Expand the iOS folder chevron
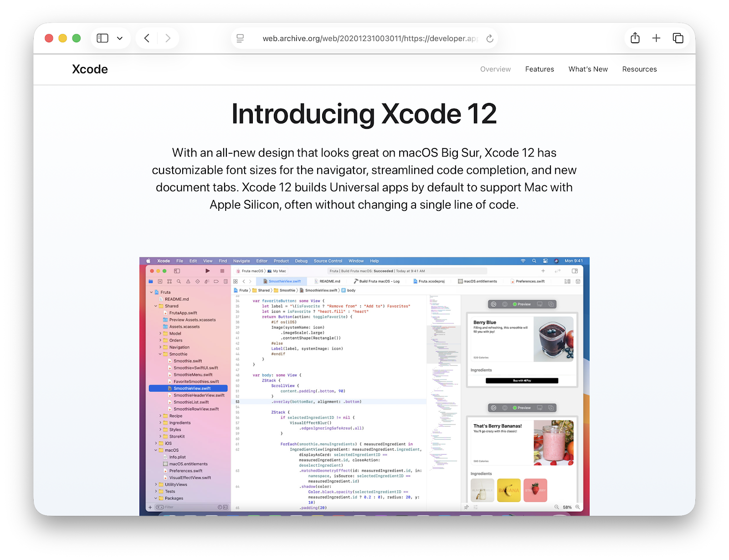729x560 pixels. [x=156, y=443]
